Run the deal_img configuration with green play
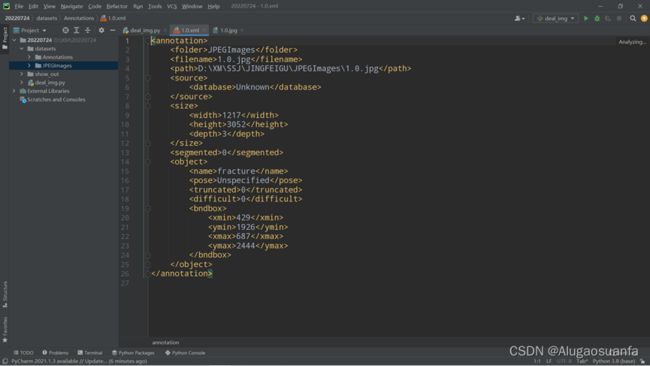This screenshot has height=366, width=650. [x=586, y=18]
